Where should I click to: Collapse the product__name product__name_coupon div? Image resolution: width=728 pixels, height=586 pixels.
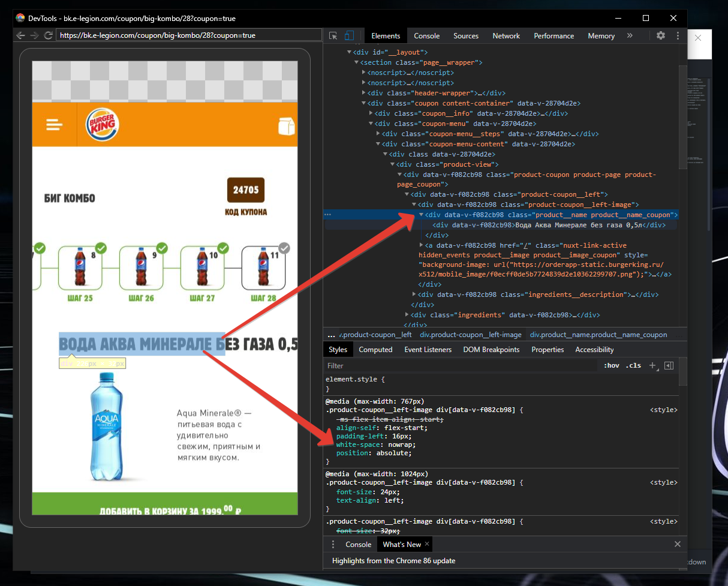(422, 215)
